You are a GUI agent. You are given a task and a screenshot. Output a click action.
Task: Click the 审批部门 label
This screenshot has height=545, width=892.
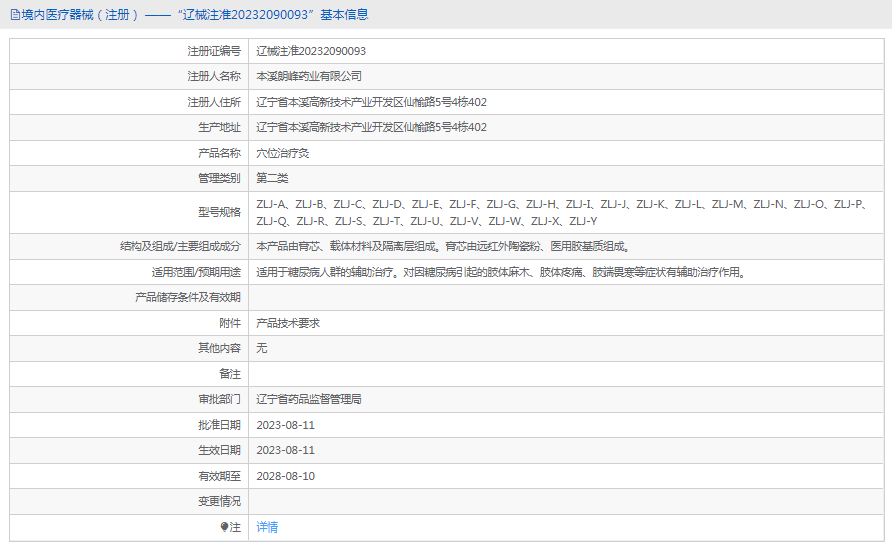pyautogui.click(x=219, y=399)
